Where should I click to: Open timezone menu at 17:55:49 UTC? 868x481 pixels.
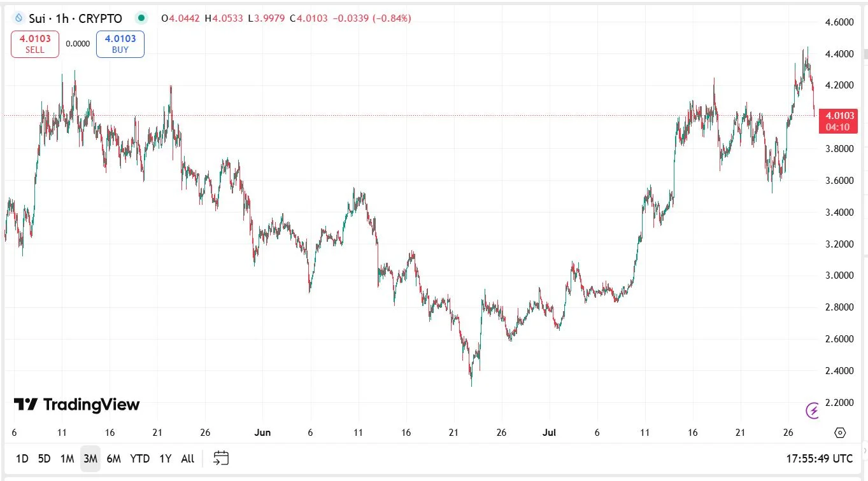(819, 458)
